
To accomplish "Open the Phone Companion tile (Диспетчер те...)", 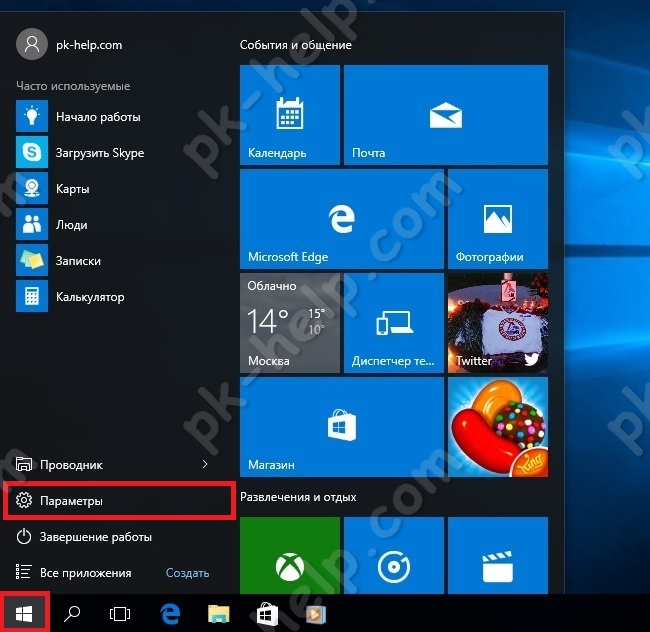I will tap(393, 323).
